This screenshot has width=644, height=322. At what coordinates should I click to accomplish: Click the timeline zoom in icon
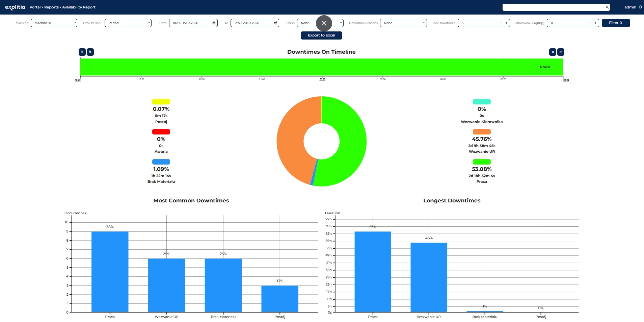tap(90, 52)
